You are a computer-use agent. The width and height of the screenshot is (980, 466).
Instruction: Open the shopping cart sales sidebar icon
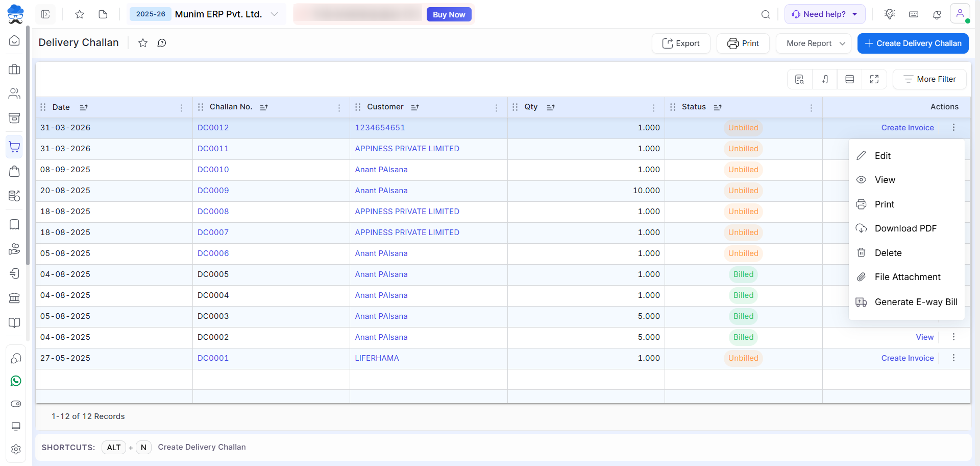point(15,147)
